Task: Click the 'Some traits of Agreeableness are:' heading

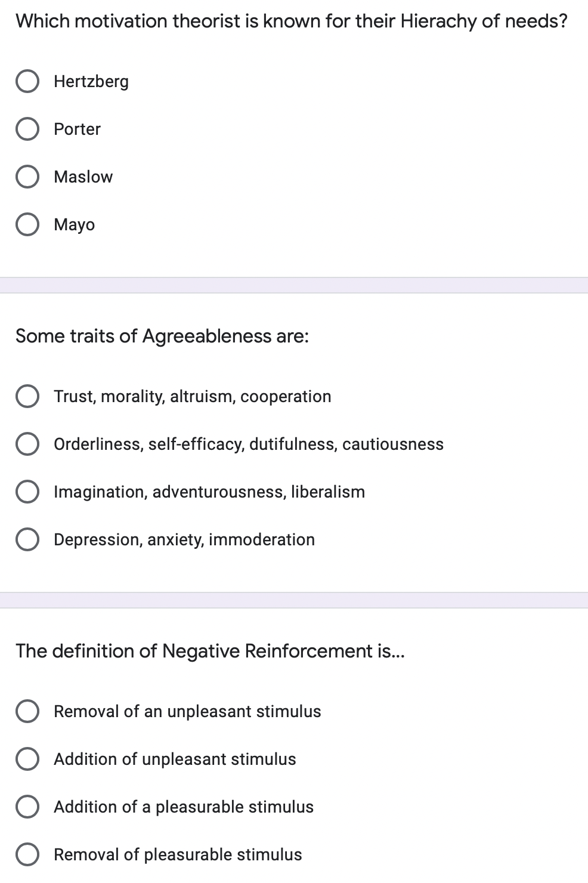Action: tap(162, 336)
